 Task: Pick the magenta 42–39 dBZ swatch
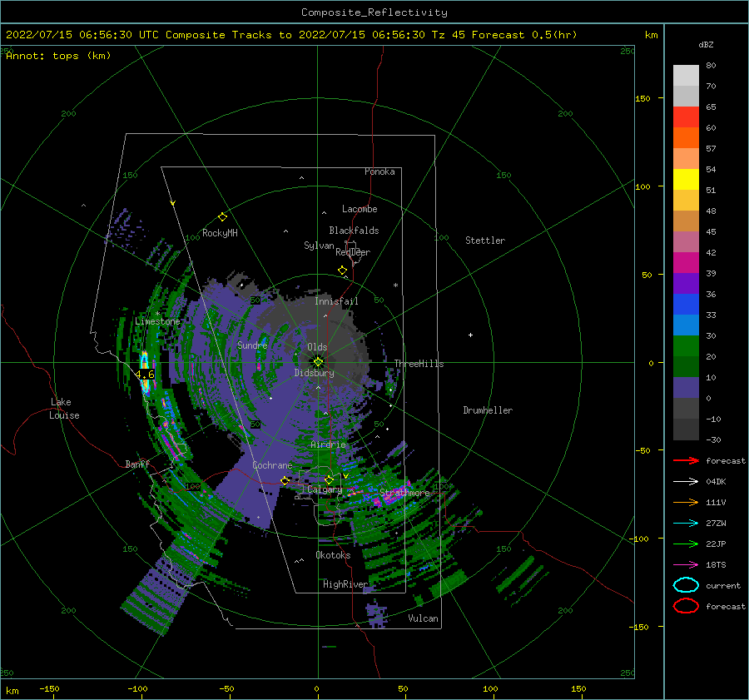[686, 263]
